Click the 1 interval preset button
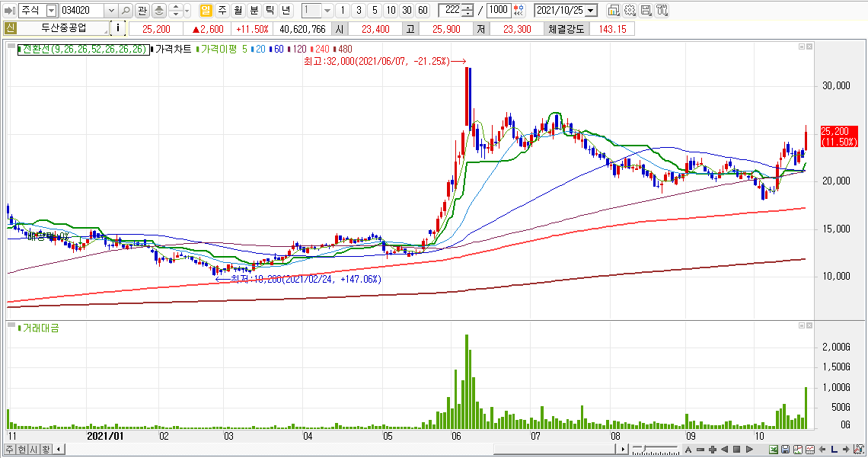 (343, 10)
